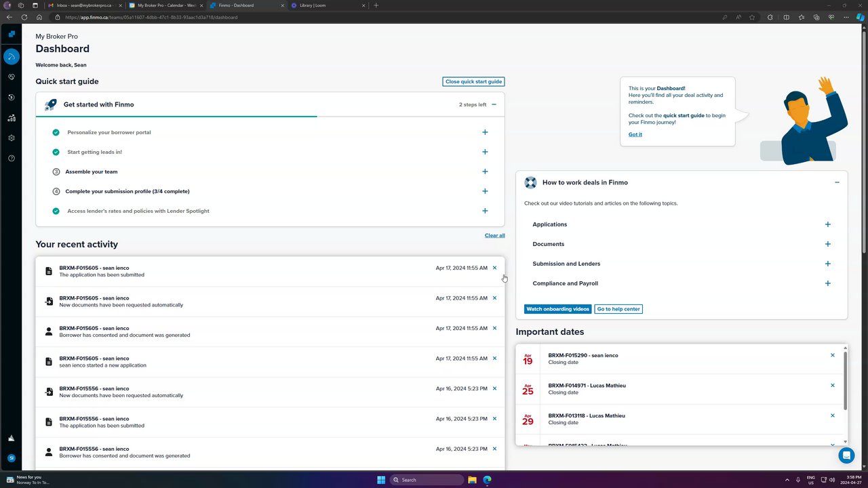868x488 pixels.
Task: Open Edge split screen icon
Action: tap(785, 17)
